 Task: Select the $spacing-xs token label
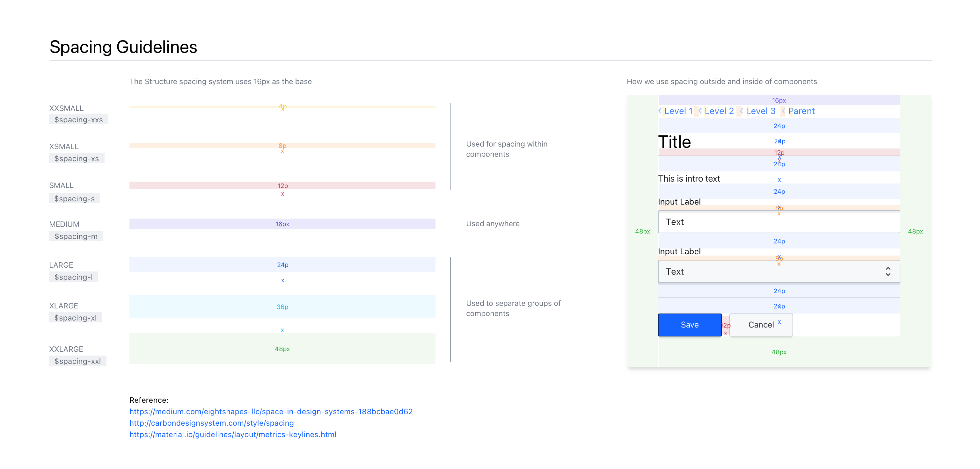[77, 158]
